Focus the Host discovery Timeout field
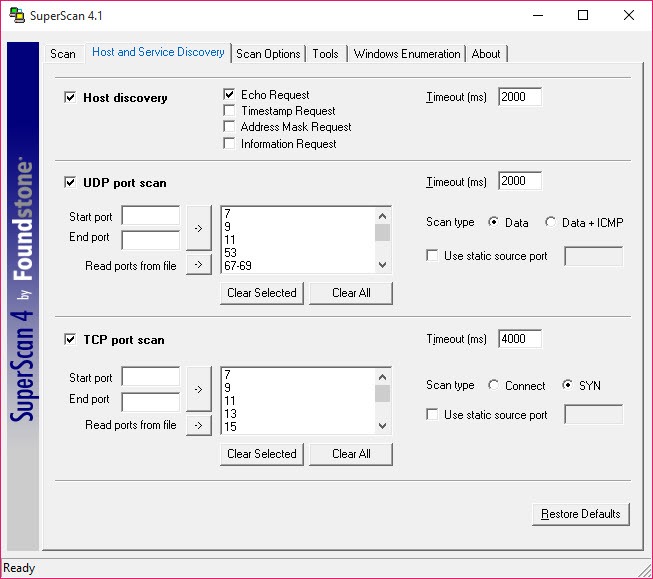The image size is (653, 579). click(520, 97)
